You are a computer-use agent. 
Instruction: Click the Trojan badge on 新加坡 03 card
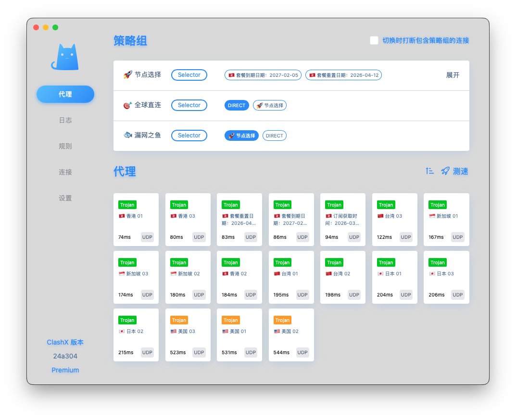[x=127, y=262]
